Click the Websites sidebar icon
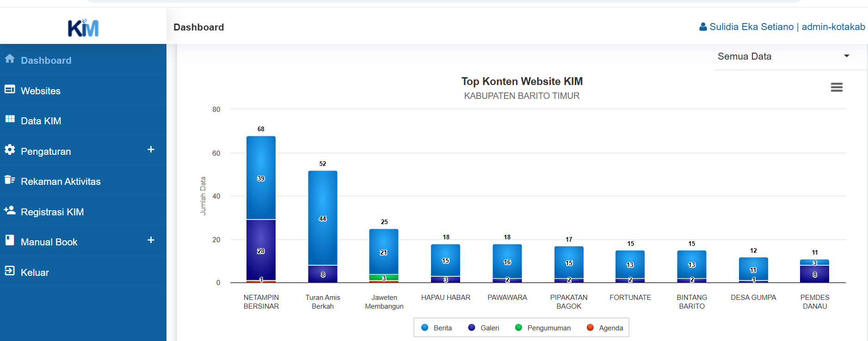Image resolution: width=868 pixels, height=341 pixels. (10, 89)
